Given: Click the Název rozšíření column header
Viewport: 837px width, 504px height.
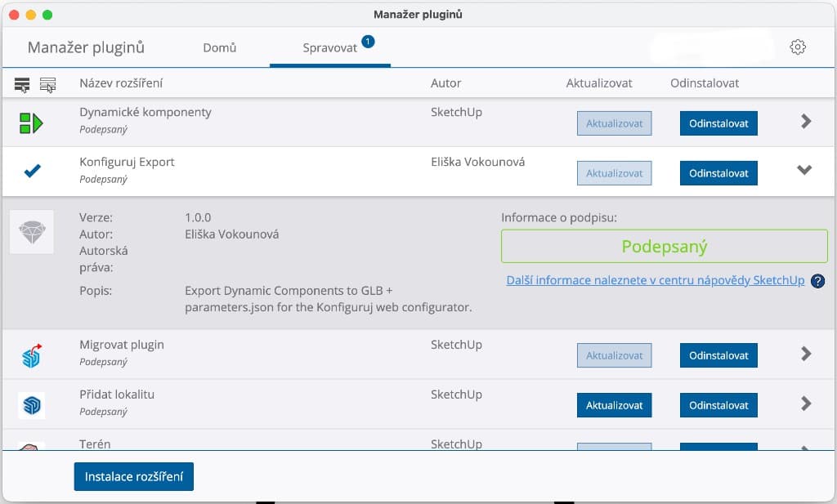Looking at the screenshot, I should point(121,83).
